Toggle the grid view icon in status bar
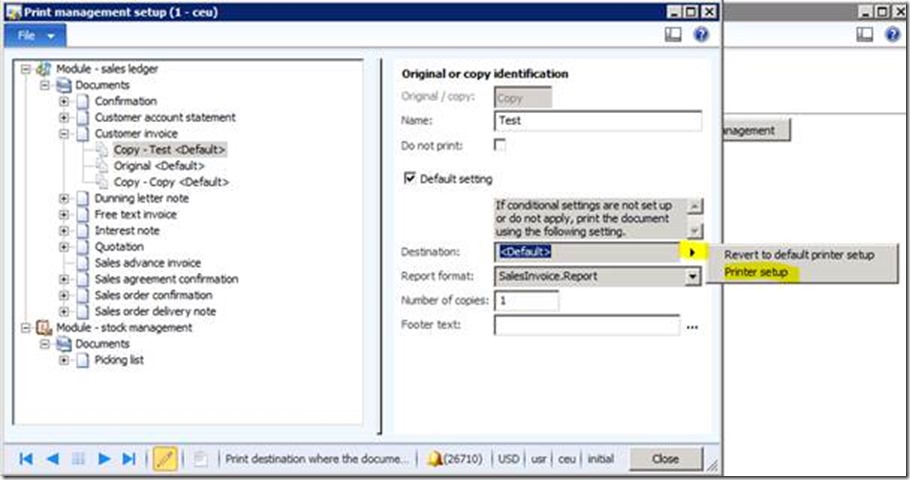Screen dimensions: 910x480 click(x=78, y=459)
